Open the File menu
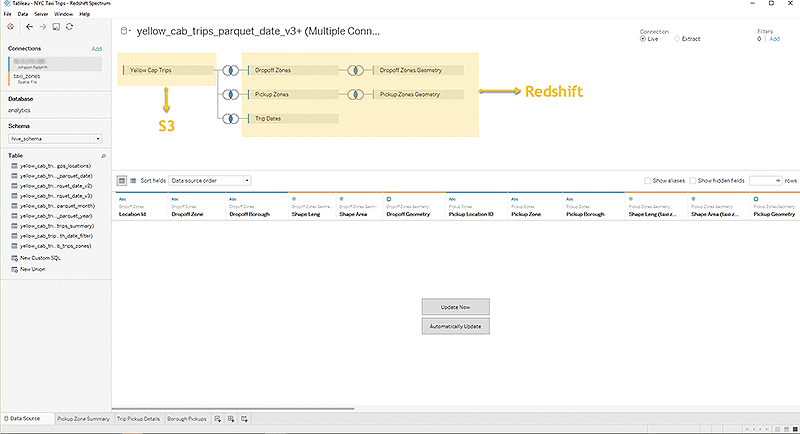 pos(8,14)
